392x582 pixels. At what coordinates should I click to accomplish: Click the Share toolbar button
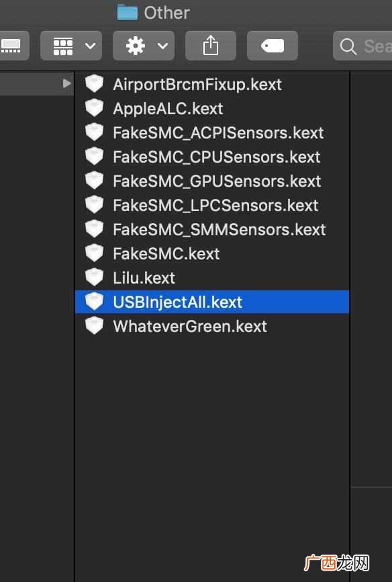tap(210, 46)
